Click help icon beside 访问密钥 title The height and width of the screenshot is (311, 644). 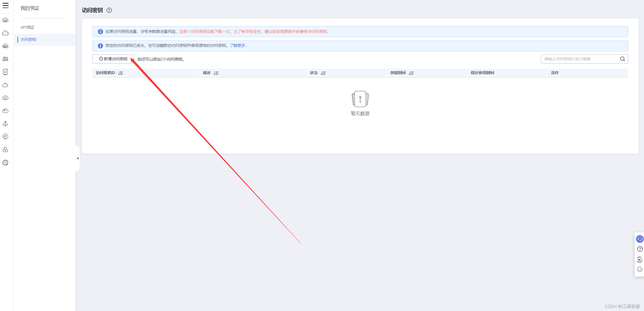(x=109, y=10)
